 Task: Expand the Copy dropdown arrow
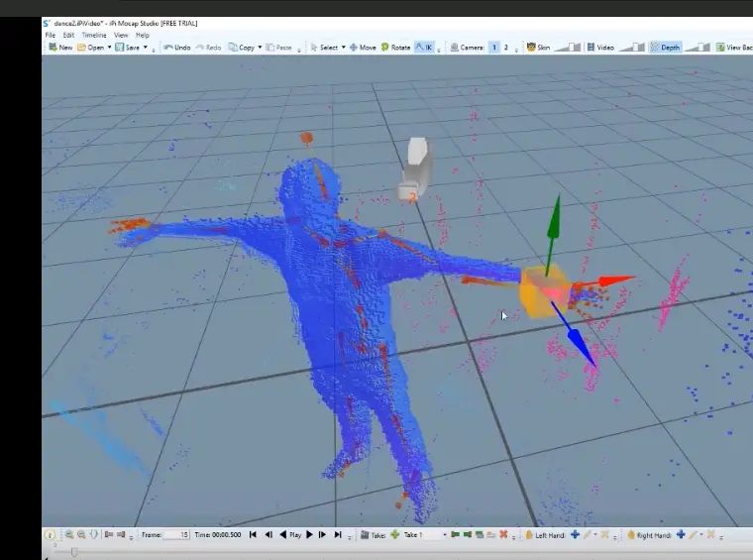tap(260, 47)
